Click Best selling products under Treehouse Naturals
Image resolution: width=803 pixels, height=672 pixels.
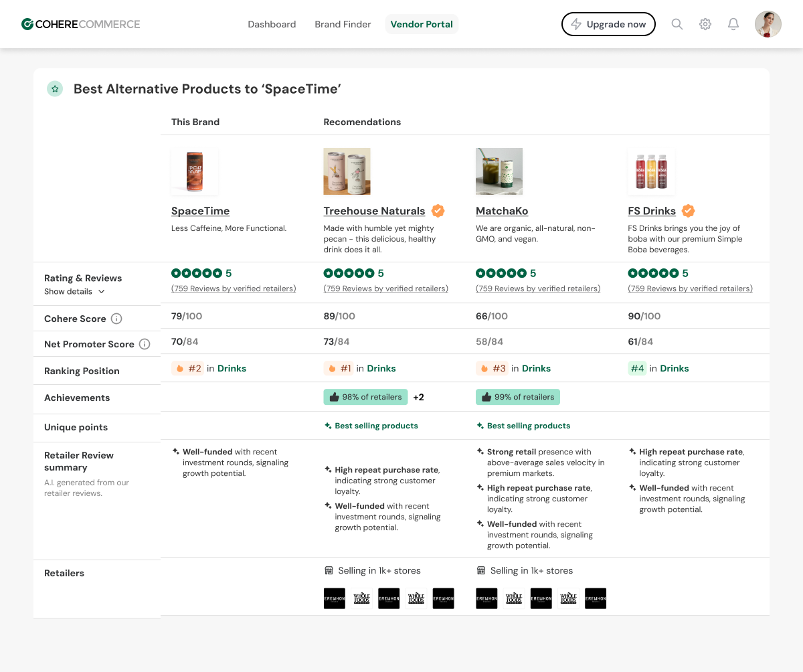pos(371,426)
